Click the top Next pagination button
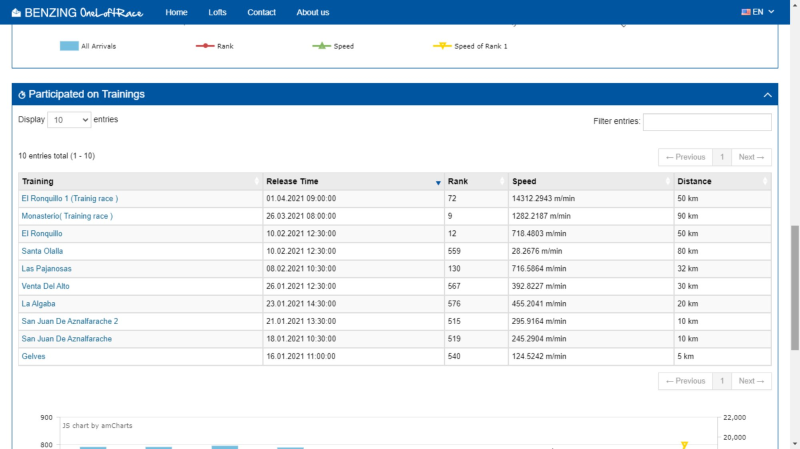 coord(752,157)
